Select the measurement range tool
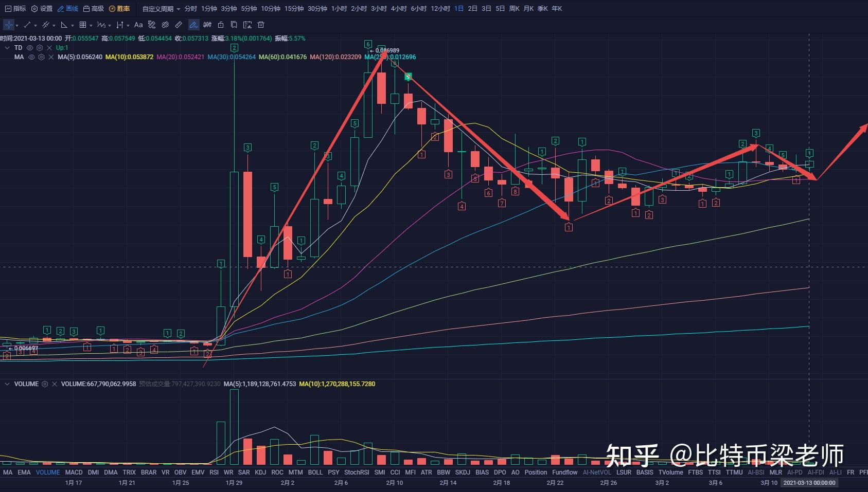Image resolution: width=868 pixels, height=492 pixels. click(120, 25)
